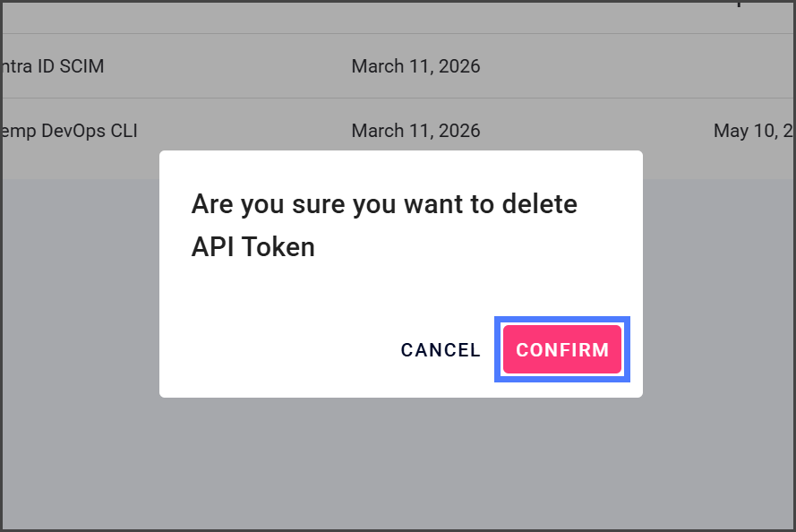Select the Entra ID SCIM token name
Screen dimensions: 796x532
[54, 66]
